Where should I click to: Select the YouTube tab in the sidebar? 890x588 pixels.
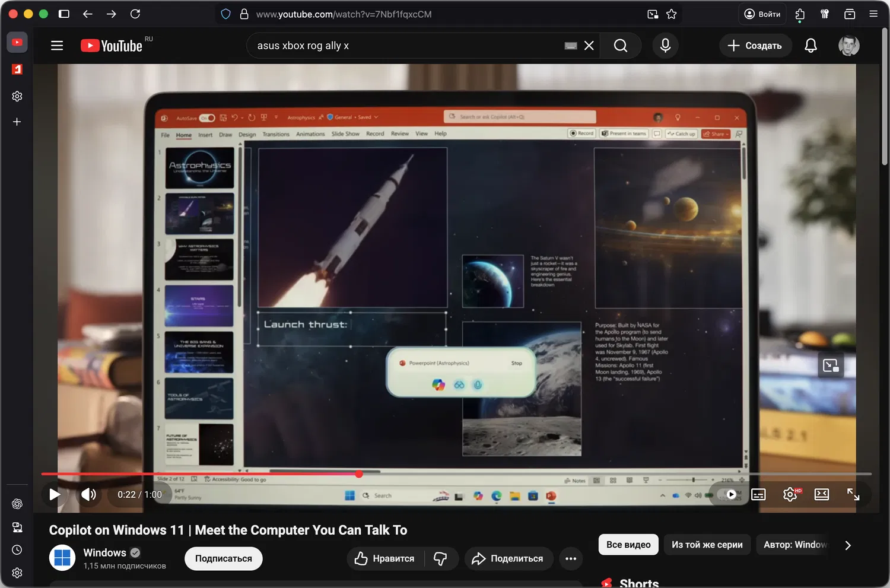tap(17, 42)
